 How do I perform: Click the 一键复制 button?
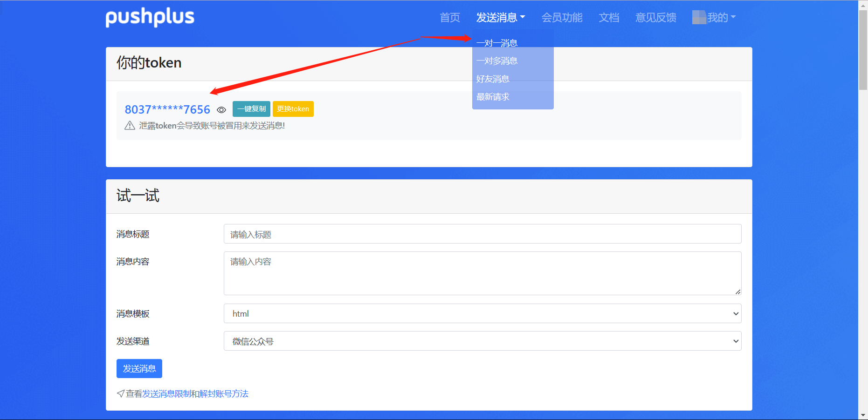pos(251,109)
